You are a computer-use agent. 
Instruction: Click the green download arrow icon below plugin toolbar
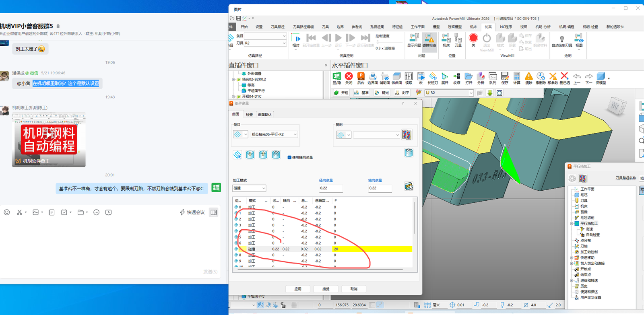(490, 93)
